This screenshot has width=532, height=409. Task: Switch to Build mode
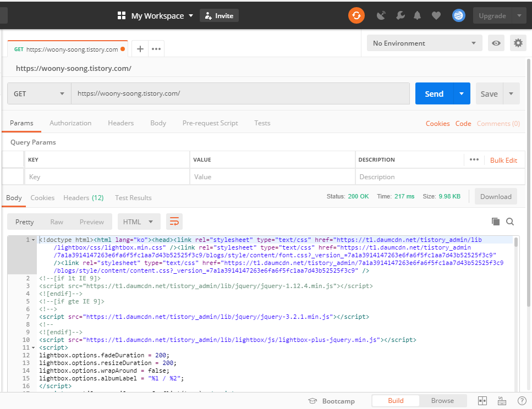click(x=396, y=401)
